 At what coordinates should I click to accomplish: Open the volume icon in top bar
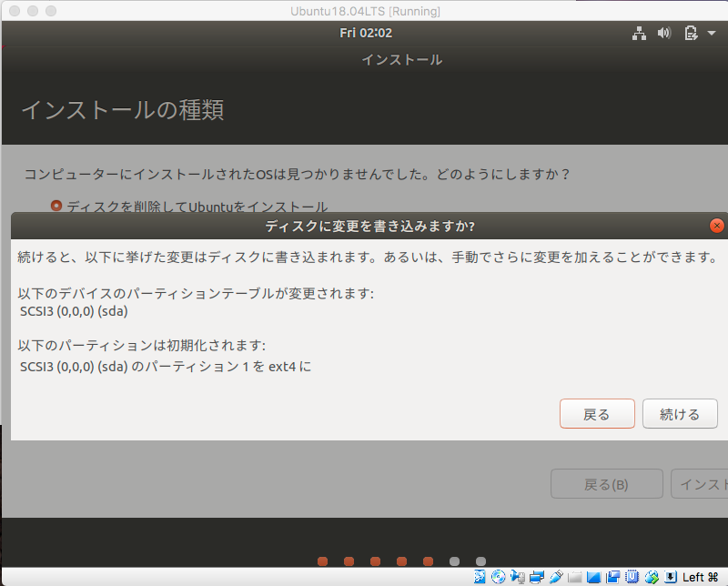[664, 33]
